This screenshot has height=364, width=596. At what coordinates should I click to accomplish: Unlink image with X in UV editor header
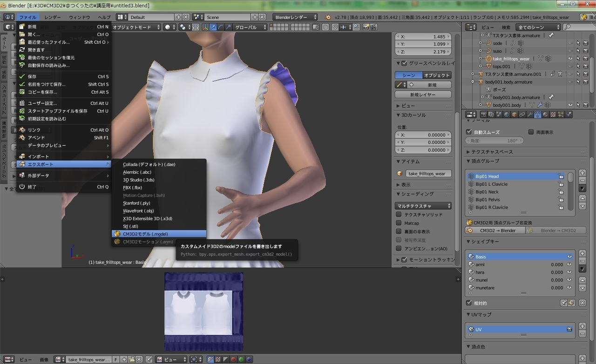139,359
